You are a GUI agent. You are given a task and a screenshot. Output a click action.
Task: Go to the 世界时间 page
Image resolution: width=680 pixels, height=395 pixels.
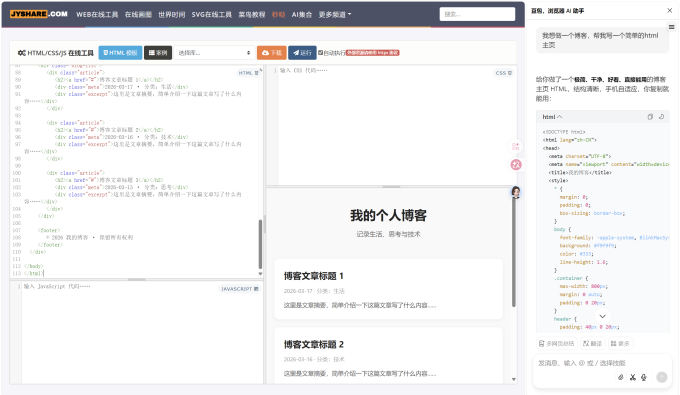tap(172, 14)
